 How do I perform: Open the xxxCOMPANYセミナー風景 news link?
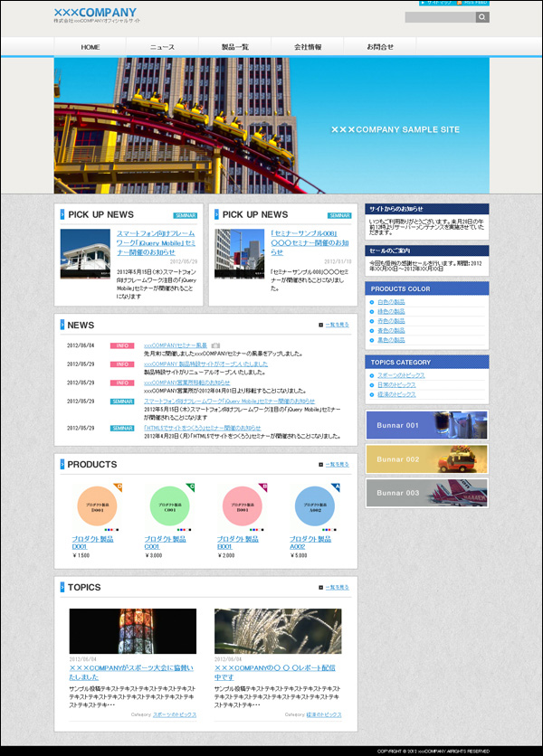(176, 345)
